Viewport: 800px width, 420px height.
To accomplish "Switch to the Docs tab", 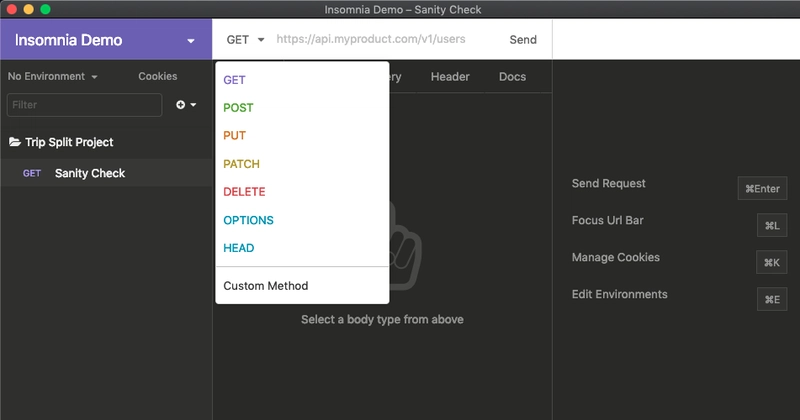I will (x=512, y=77).
